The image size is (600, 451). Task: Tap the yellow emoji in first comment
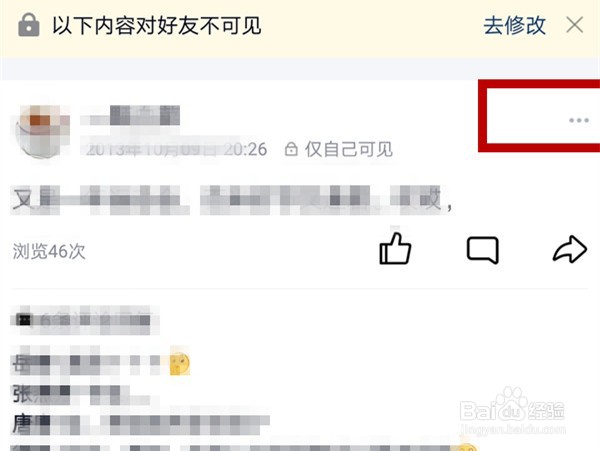179,363
